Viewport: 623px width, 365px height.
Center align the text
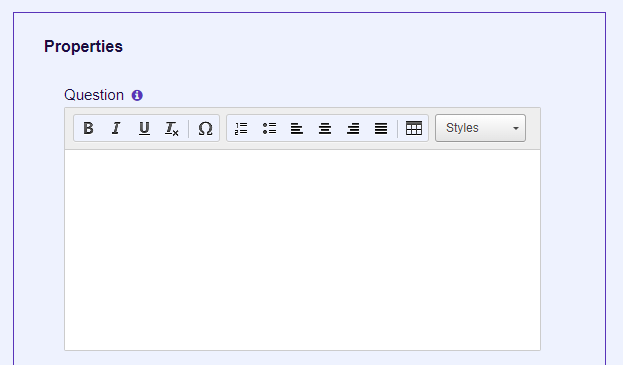click(x=325, y=128)
